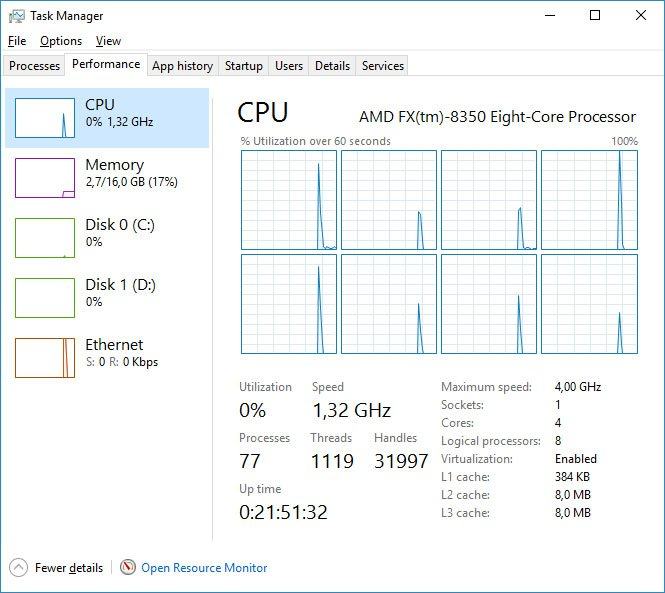Switch to the Services tab
This screenshot has width=665, height=593.
(x=383, y=66)
